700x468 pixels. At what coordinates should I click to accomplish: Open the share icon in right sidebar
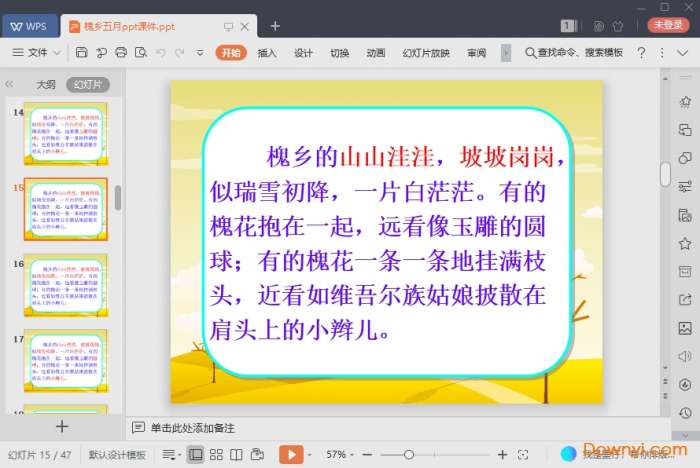[685, 299]
